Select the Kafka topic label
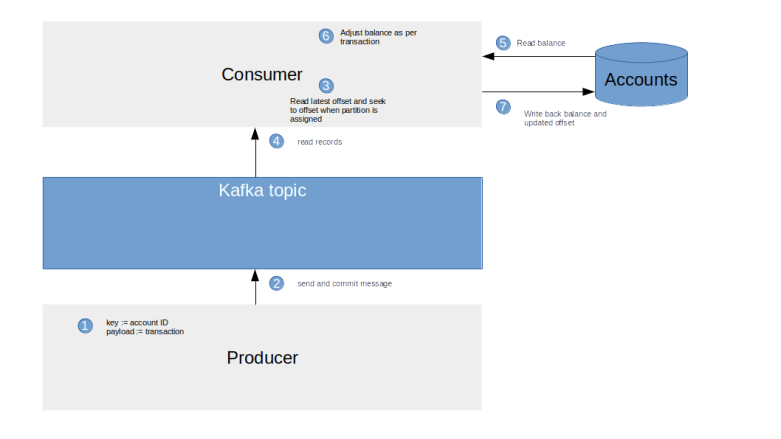The image size is (781, 439). (x=262, y=190)
